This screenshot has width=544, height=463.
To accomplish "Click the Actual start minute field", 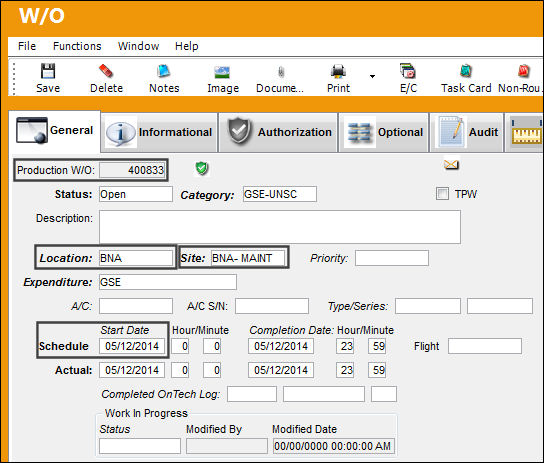I will click(212, 370).
